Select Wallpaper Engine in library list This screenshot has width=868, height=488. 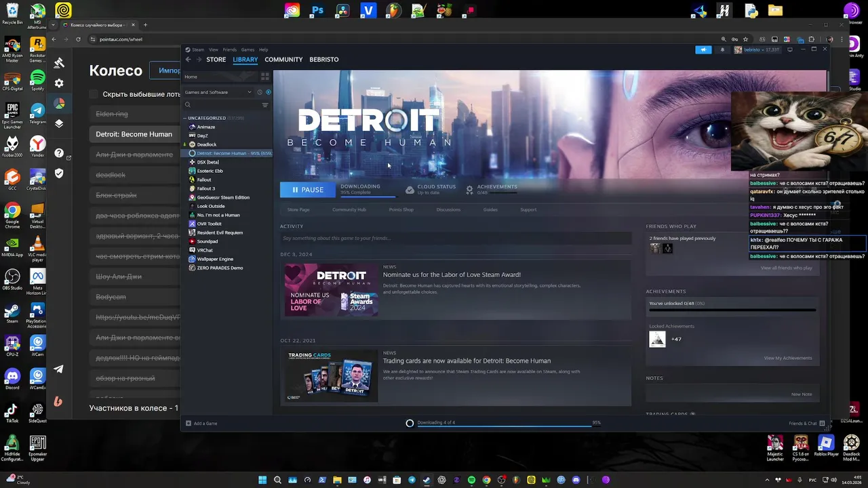point(214,259)
